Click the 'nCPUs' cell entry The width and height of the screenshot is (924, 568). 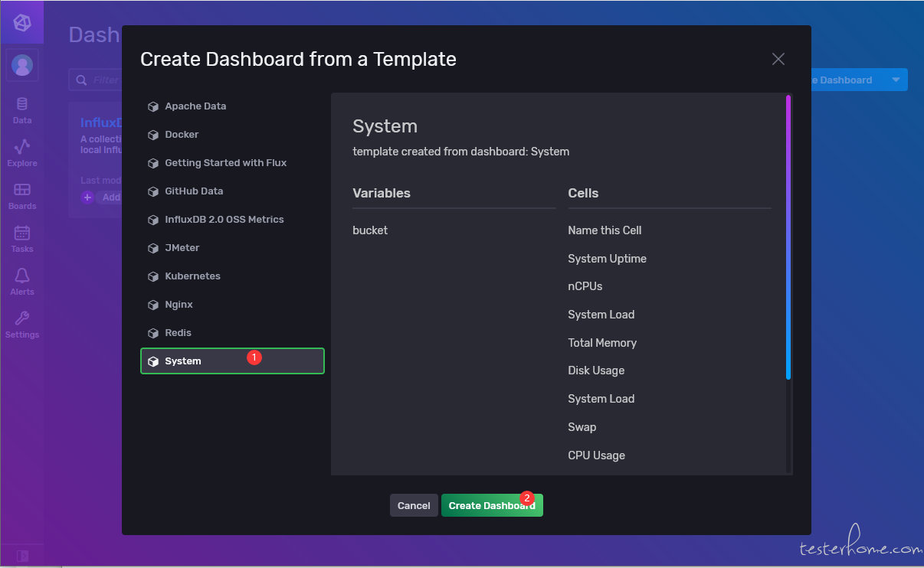(x=585, y=286)
